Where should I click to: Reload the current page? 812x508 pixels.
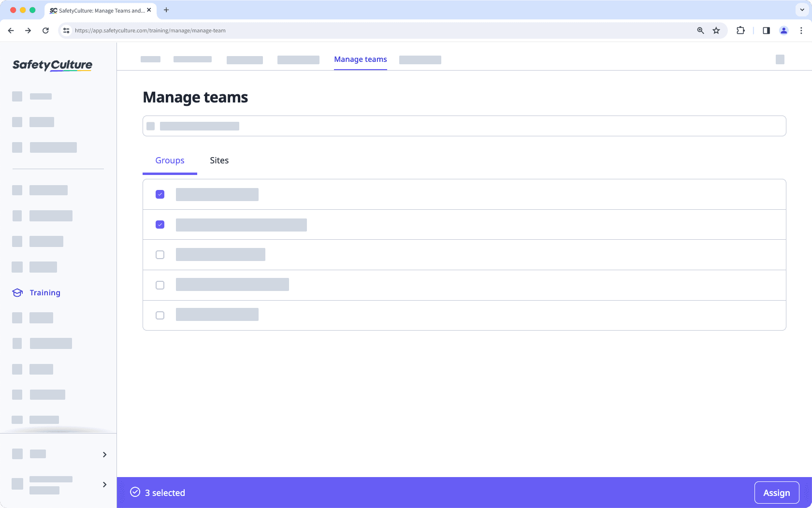[45, 30]
